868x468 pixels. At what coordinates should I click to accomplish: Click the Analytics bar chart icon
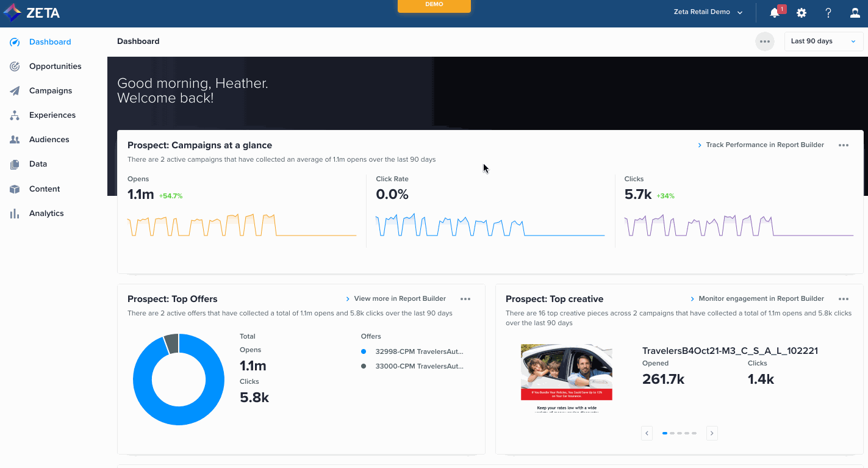15,214
